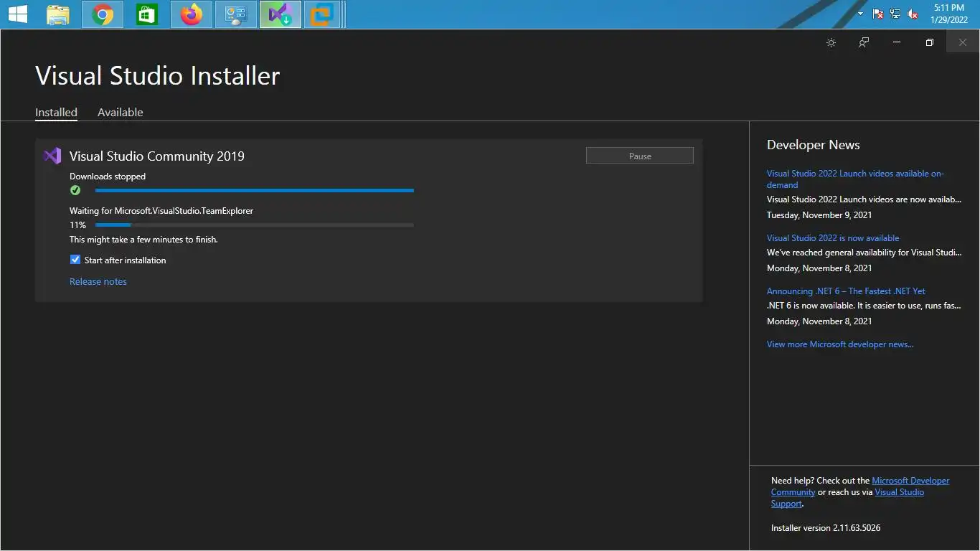980x551 pixels.
Task: Toggle the light/dark theme sun icon
Action: point(831,42)
